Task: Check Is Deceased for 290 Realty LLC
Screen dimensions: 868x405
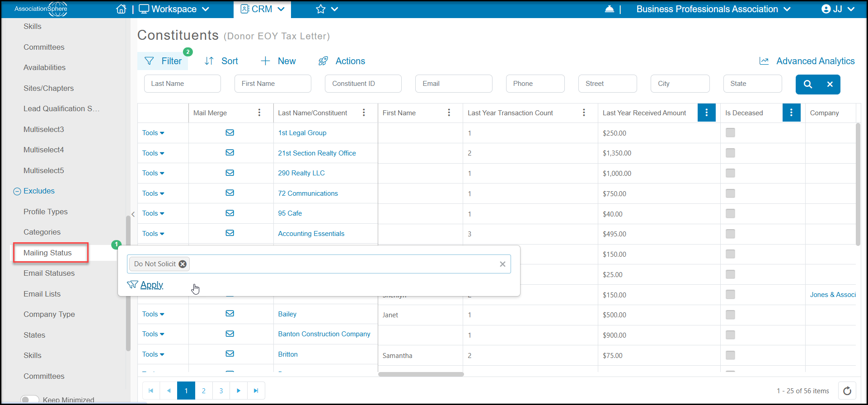Action: [730, 173]
